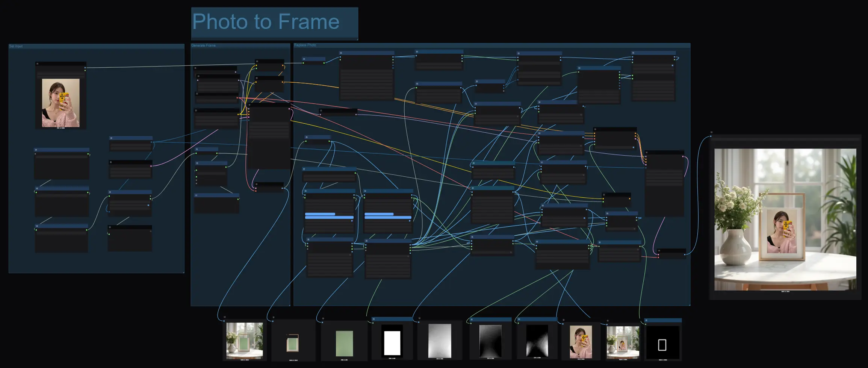Collapse the plain green rectangle preview node

(323, 318)
